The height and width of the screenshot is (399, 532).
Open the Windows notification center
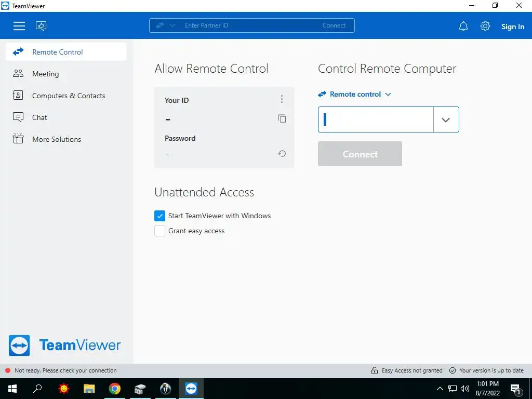click(516, 389)
